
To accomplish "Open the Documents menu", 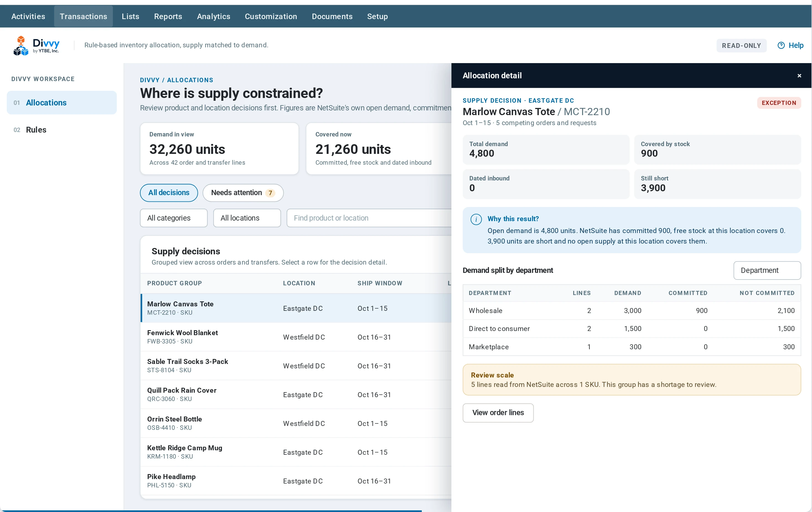I will [x=332, y=16].
